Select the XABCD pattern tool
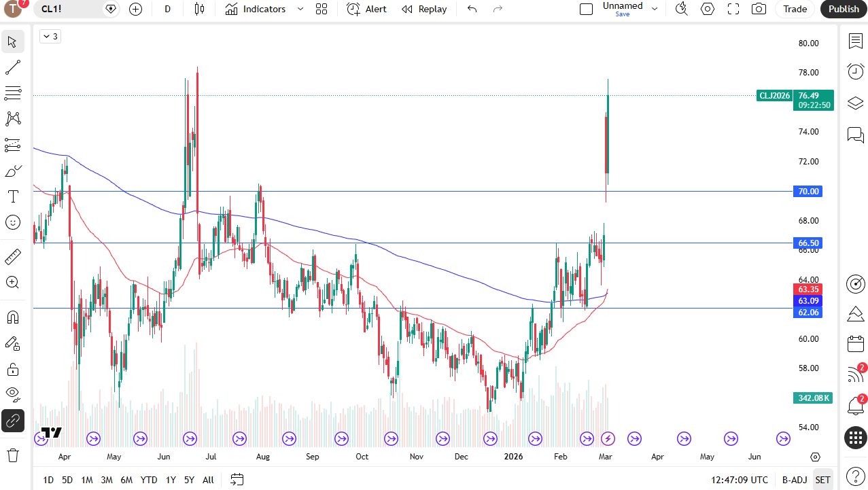Screen dimensions: 868x490 (x=13, y=119)
